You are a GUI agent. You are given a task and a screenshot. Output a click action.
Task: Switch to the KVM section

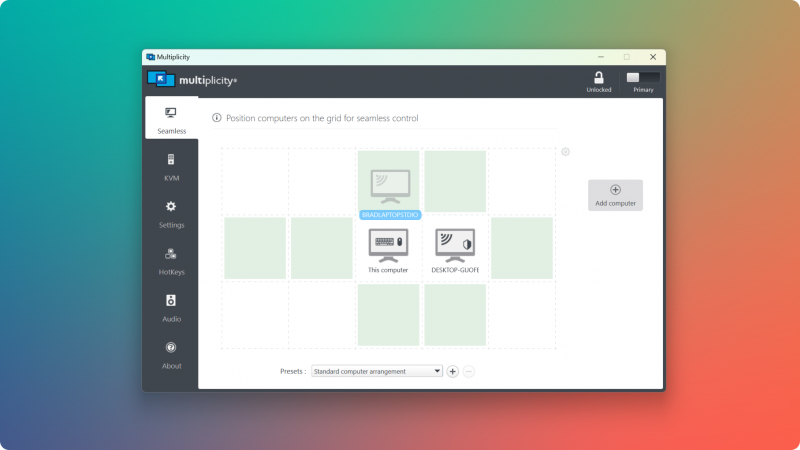171,167
